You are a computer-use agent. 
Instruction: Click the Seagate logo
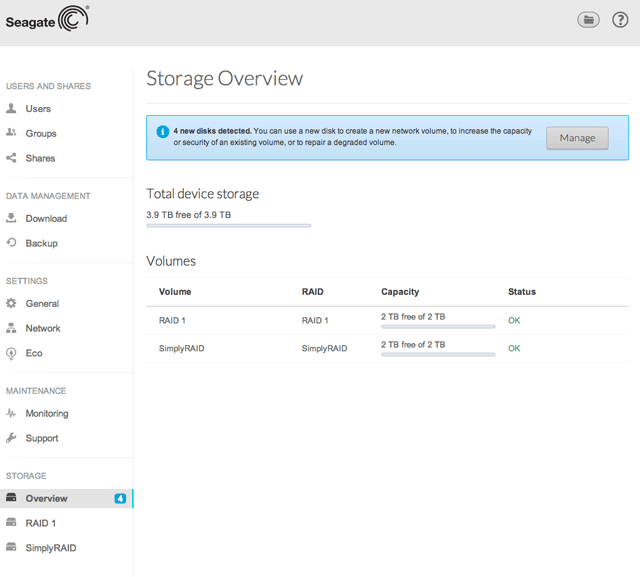pyautogui.click(x=47, y=20)
